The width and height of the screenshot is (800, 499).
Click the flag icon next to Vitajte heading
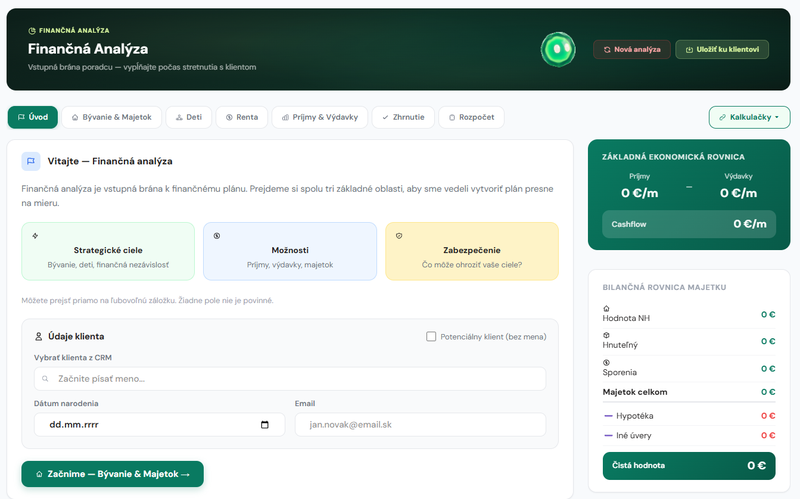[x=31, y=161]
